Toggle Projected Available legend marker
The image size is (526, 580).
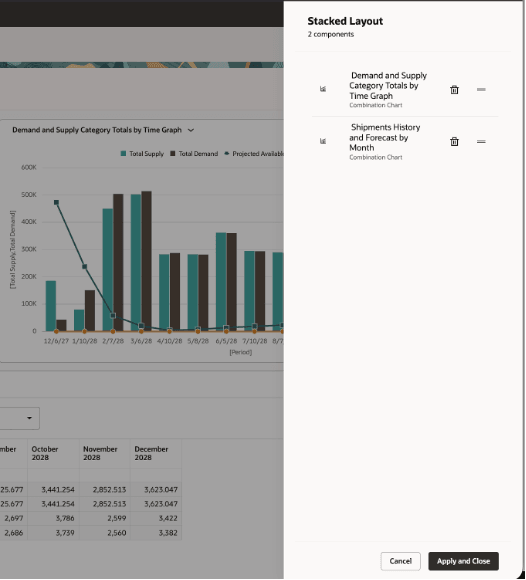pos(227,154)
